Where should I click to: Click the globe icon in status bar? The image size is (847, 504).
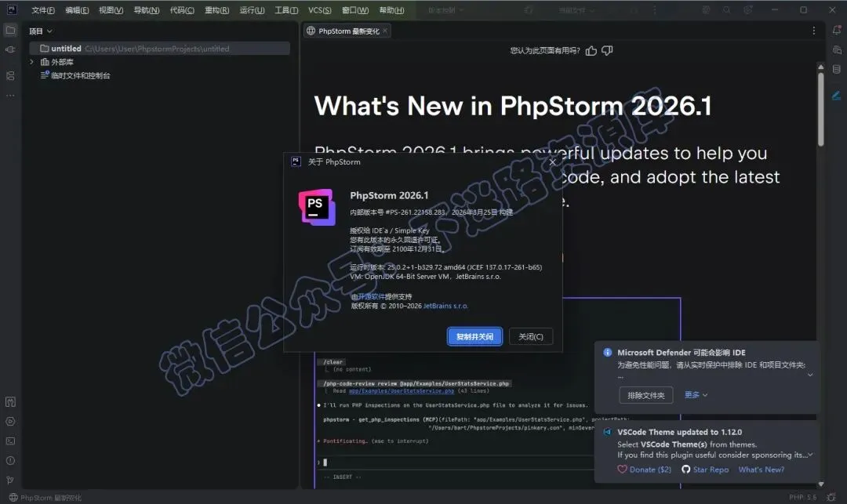tap(13, 498)
